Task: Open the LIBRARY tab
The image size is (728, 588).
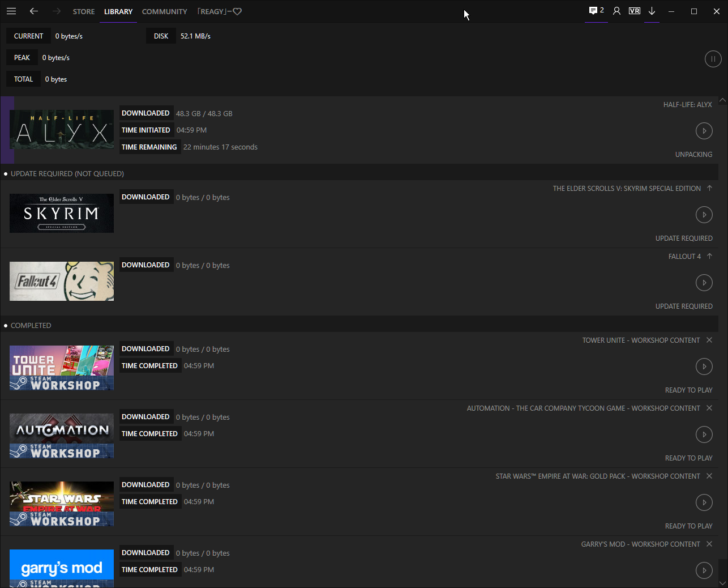Action: [x=118, y=11]
